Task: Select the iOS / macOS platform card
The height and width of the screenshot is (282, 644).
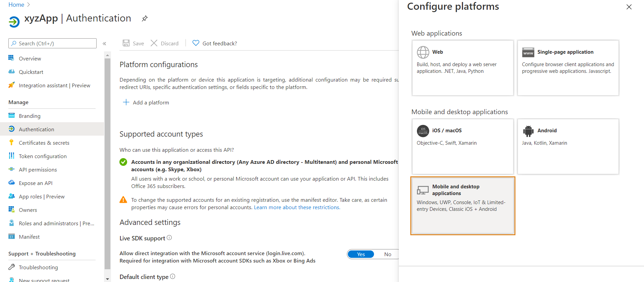Action: 463,146
